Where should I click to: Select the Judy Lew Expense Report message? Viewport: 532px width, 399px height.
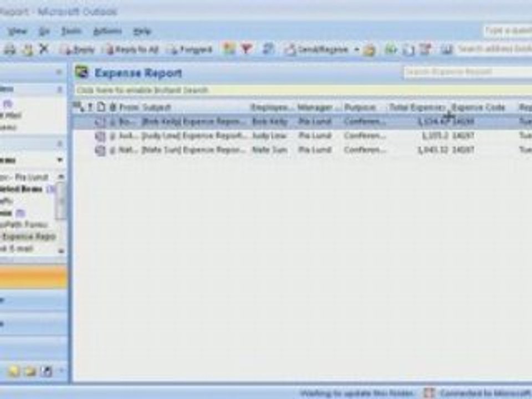click(303, 136)
